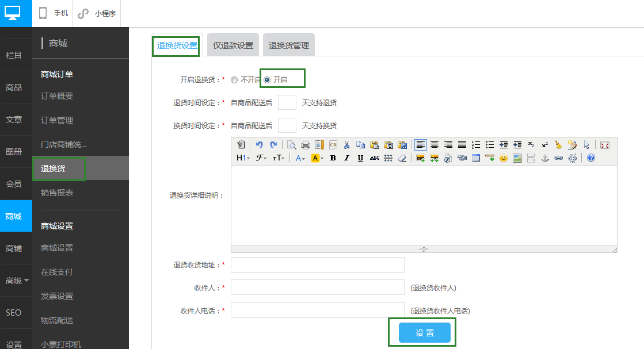Click the copy icon in editor toolbar

(x=361, y=145)
